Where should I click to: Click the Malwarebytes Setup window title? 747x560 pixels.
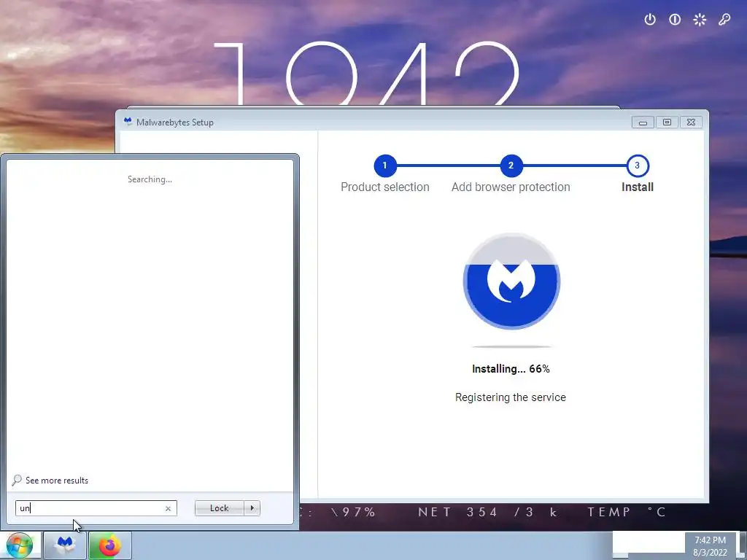(x=175, y=122)
